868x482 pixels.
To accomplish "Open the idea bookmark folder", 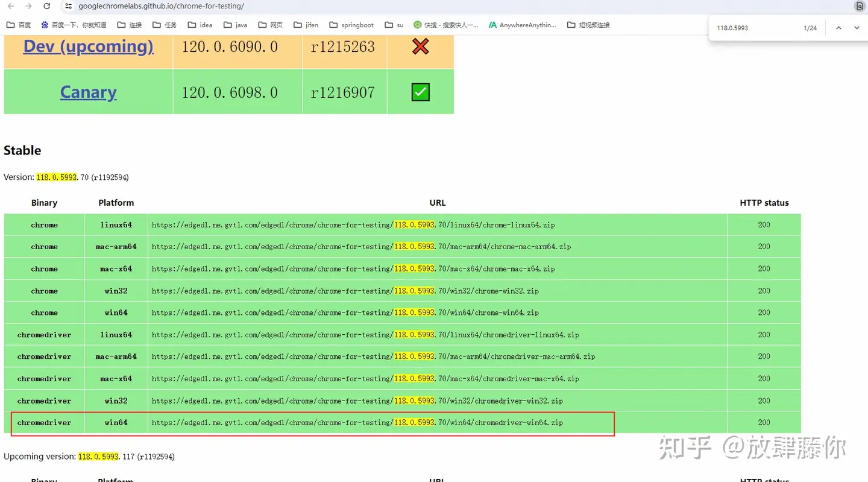I will [x=200, y=25].
